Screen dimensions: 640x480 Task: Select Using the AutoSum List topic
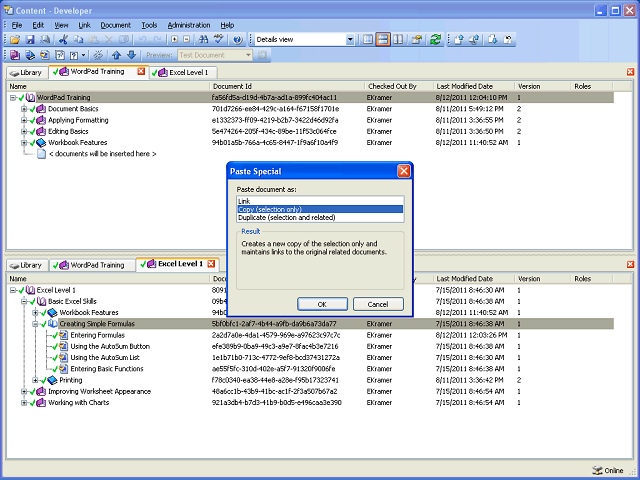coord(105,358)
